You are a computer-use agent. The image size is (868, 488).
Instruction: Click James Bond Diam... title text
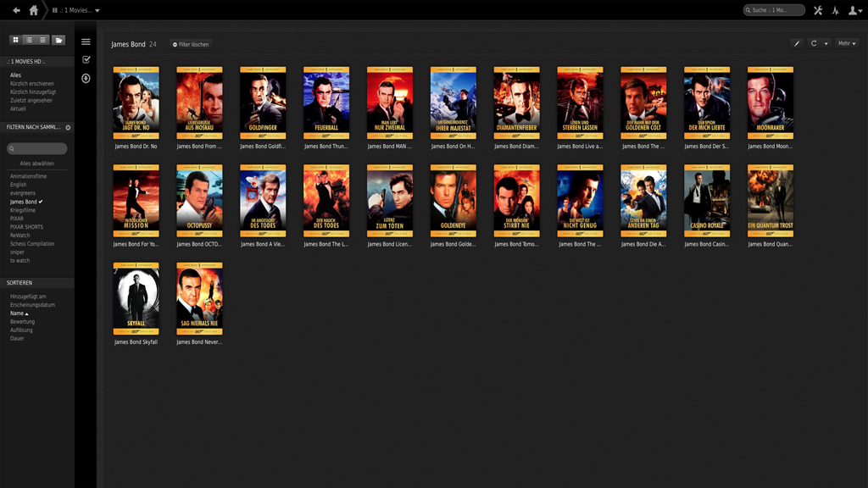[x=516, y=147]
